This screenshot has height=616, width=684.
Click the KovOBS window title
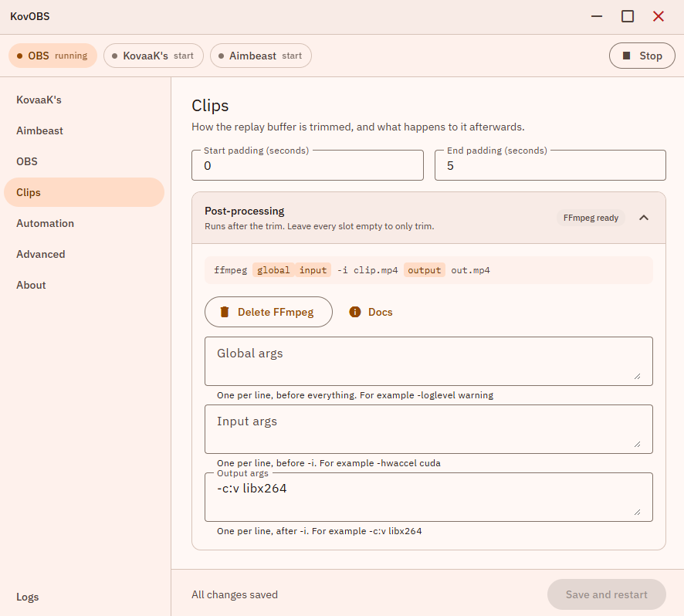(30, 16)
